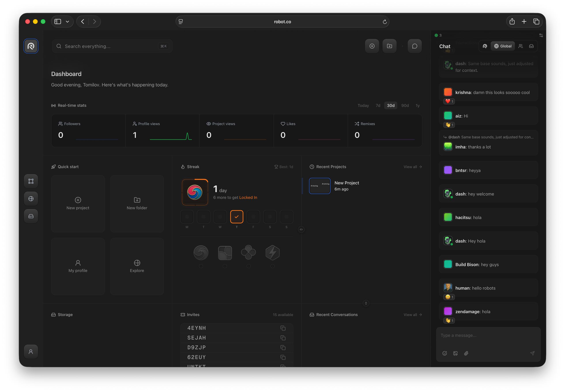Open chat settings sliders icon
The width and height of the screenshot is (565, 392).
541,35
